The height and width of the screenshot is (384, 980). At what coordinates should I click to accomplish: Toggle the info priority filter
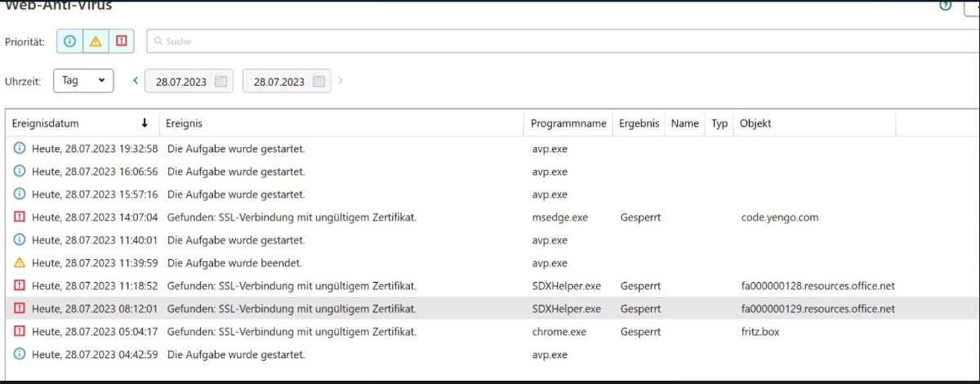(x=69, y=41)
